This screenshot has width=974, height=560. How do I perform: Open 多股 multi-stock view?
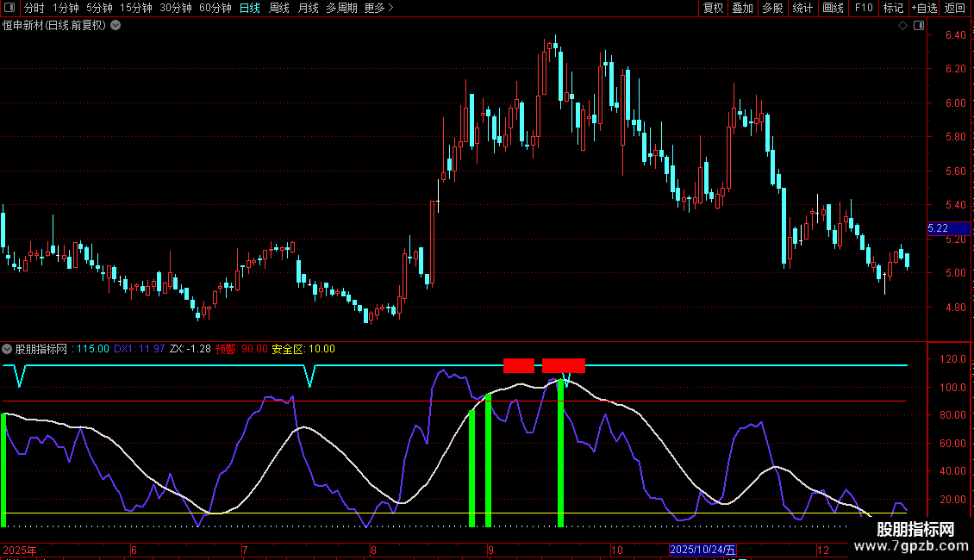[773, 8]
